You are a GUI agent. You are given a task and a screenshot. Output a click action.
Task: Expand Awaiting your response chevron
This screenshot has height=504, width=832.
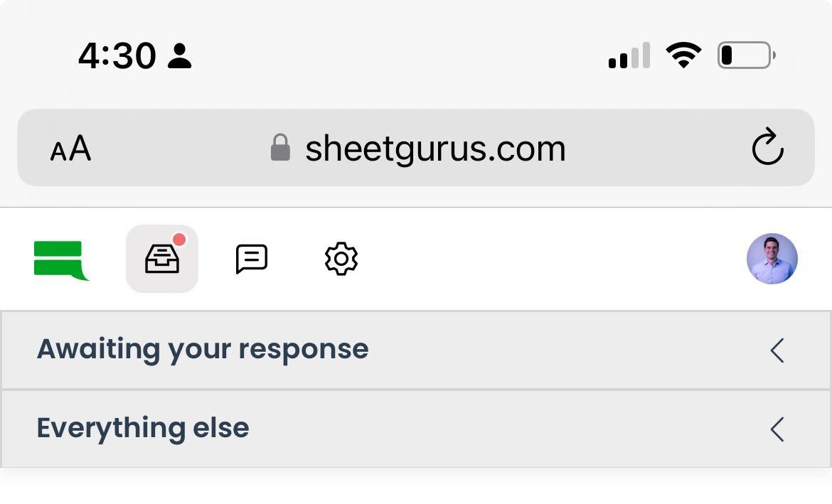click(777, 350)
